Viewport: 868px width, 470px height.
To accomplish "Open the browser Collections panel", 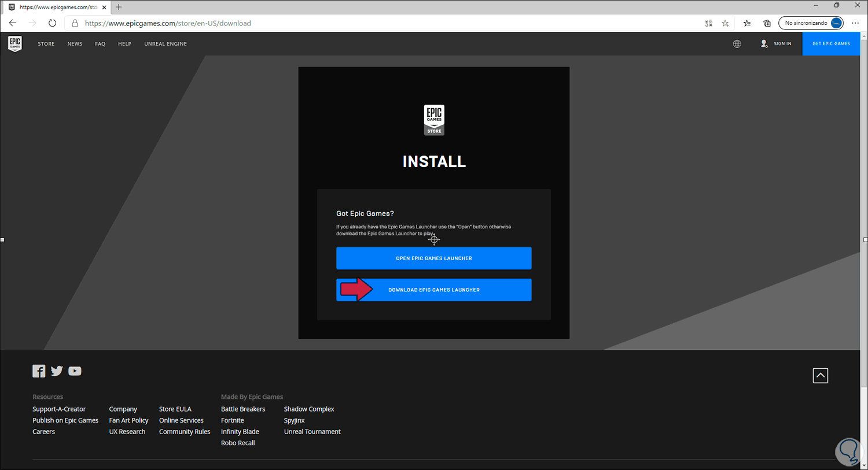I will (x=767, y=23).
